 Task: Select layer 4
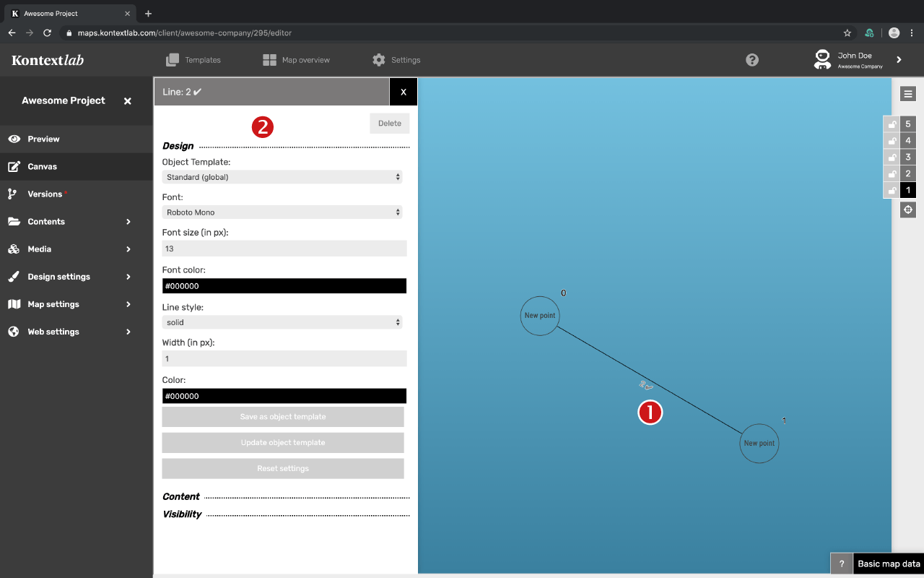tap(908, 141)
